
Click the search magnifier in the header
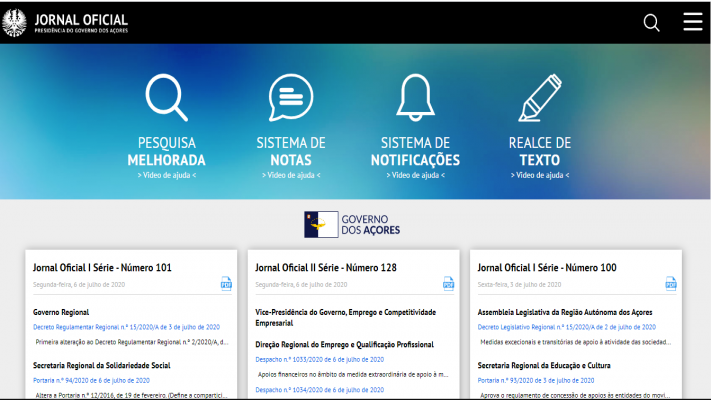tap(651, 22)
